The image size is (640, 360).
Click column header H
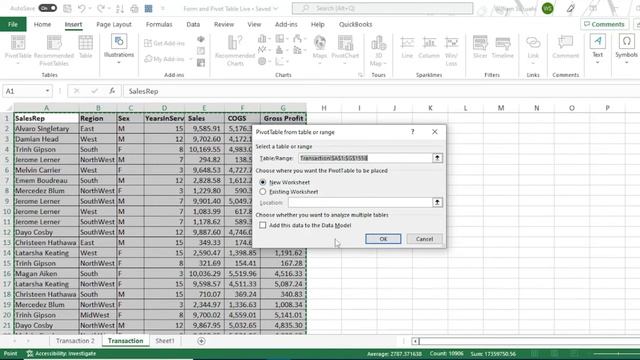(x=324, y=108)
